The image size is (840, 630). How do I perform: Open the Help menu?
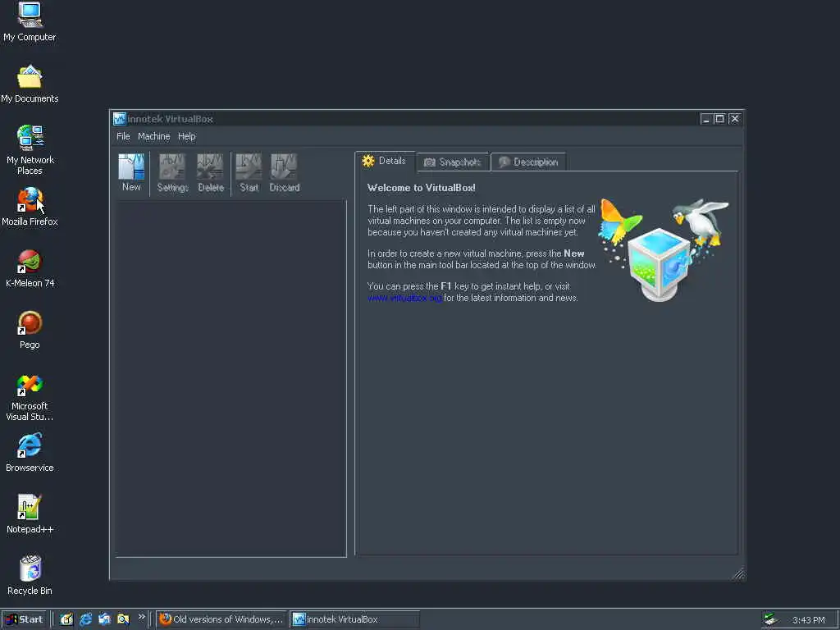186,137
